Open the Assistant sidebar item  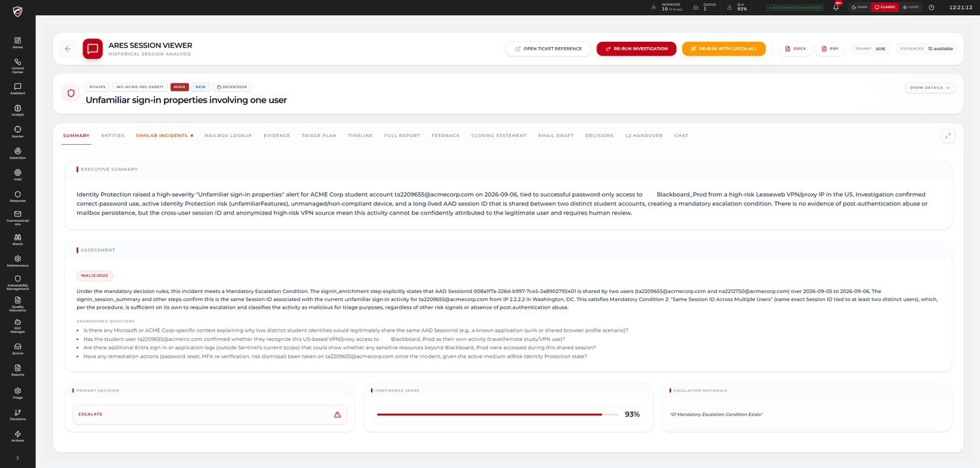(18, 89)
